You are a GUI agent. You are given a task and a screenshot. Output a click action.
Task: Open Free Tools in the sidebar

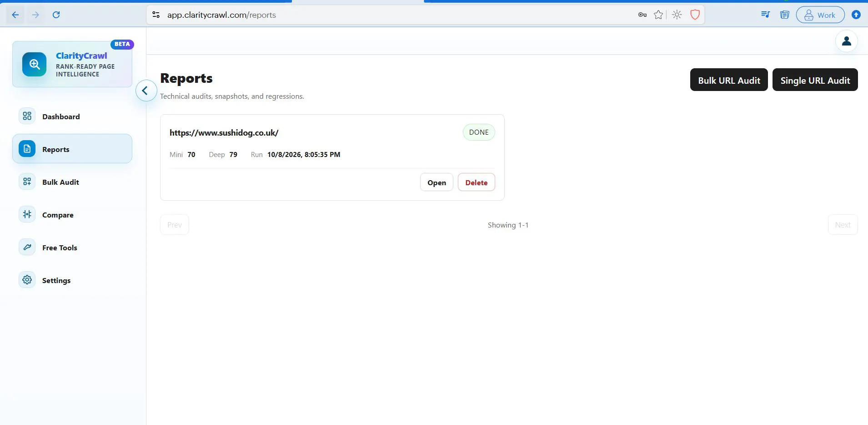pos(72,248)
